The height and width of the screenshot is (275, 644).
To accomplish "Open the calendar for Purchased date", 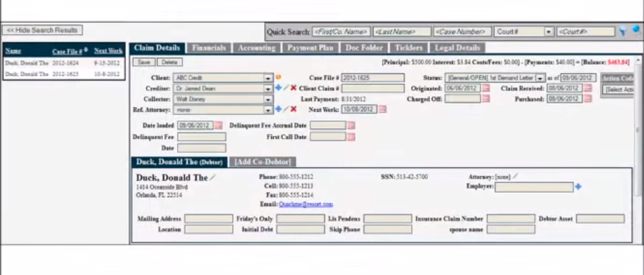I will [x=588, y=99].
